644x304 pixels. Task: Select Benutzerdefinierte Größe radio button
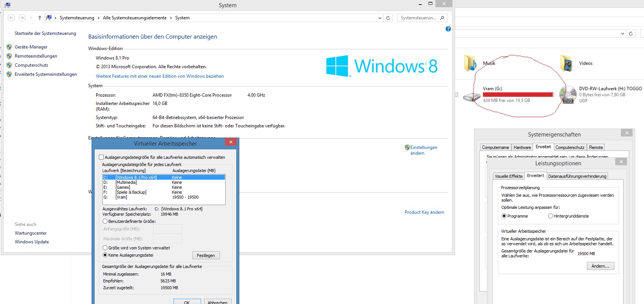105,221
